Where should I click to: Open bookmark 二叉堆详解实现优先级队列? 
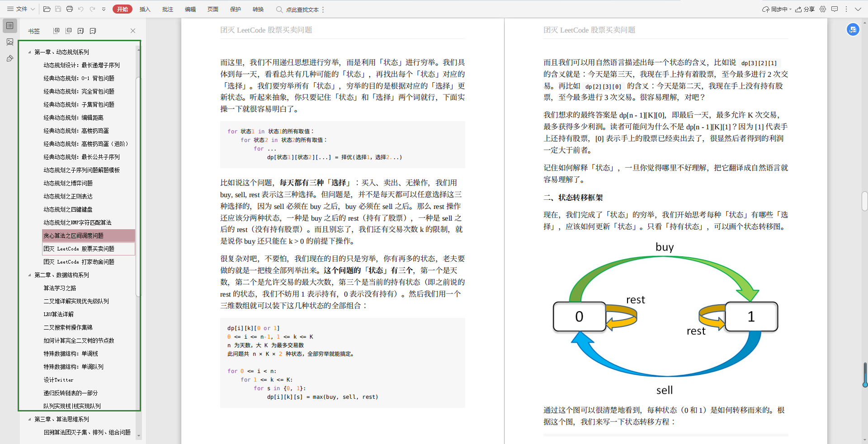pyautogui.click(x=76, y=301)
